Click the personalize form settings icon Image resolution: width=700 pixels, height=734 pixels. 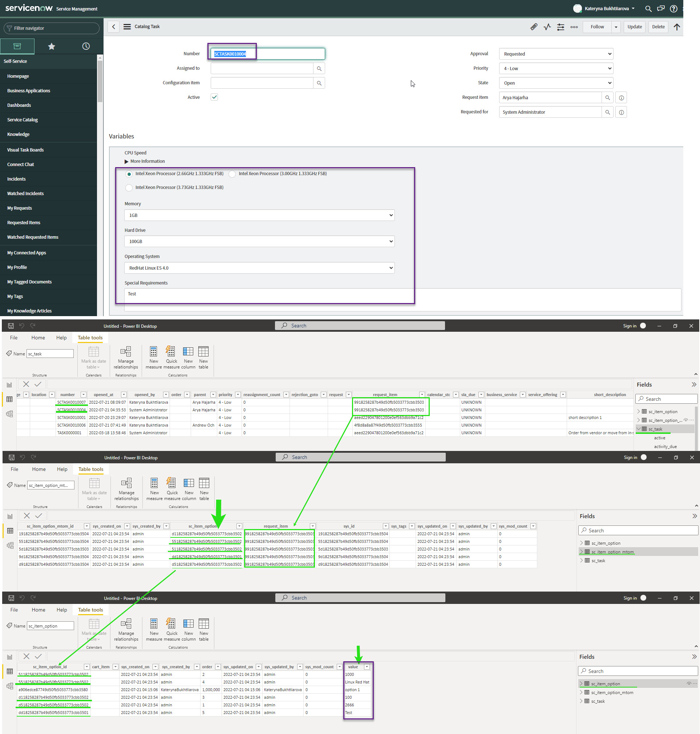[x=561, y=27]
